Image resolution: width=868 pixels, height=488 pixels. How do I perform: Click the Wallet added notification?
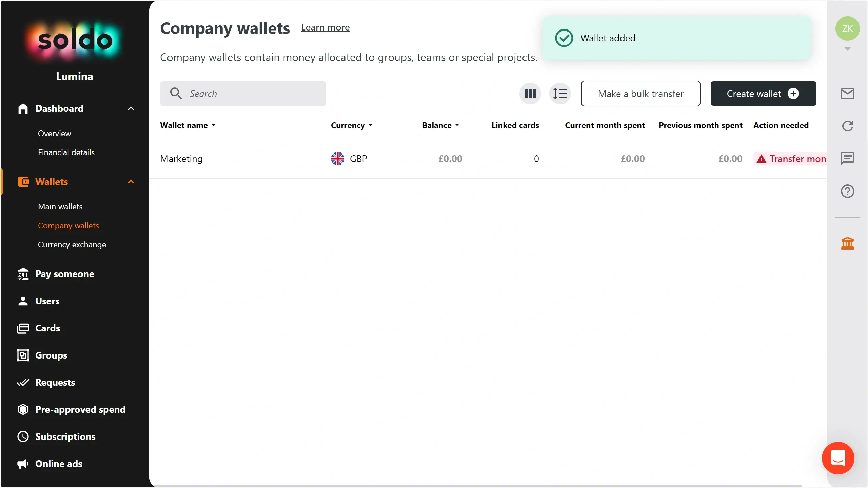[677, 38]
